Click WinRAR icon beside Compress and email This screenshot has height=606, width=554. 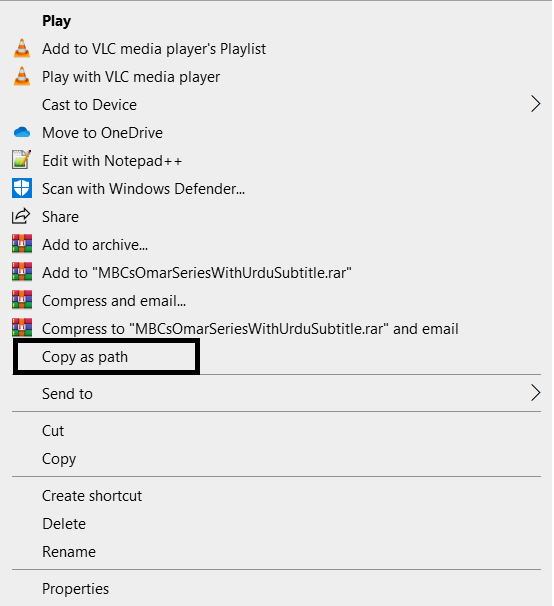(22, 300)
